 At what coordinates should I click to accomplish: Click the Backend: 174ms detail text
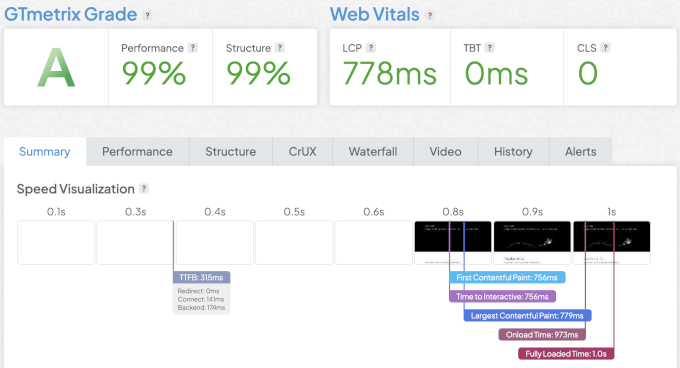[x=201, y=307]
